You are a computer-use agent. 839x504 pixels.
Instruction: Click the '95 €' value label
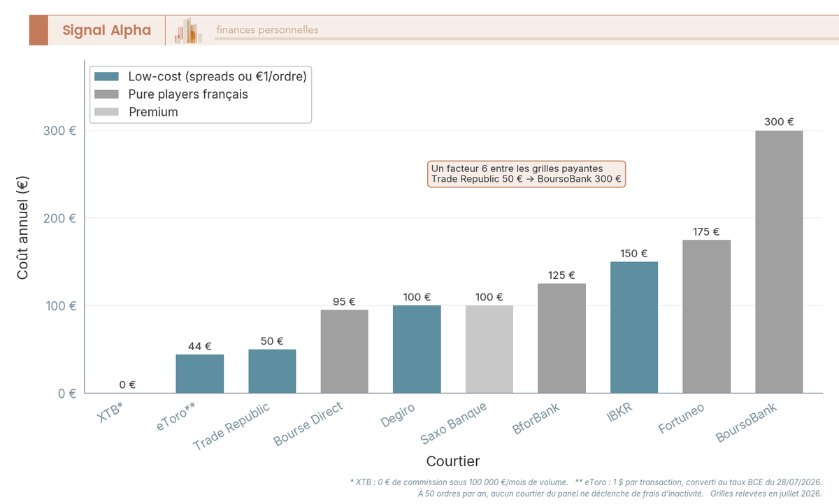coord(345,302)
